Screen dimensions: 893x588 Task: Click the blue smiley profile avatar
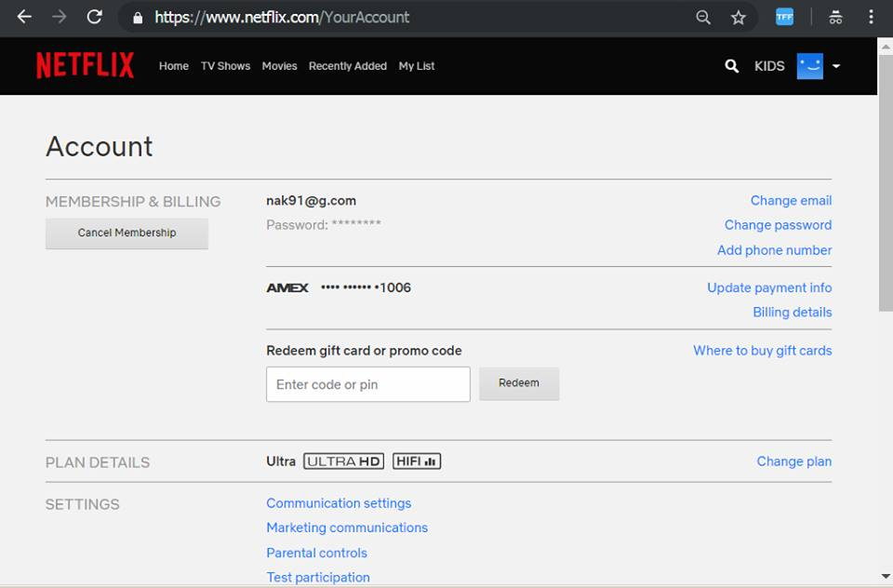click(x=810, y=66)
